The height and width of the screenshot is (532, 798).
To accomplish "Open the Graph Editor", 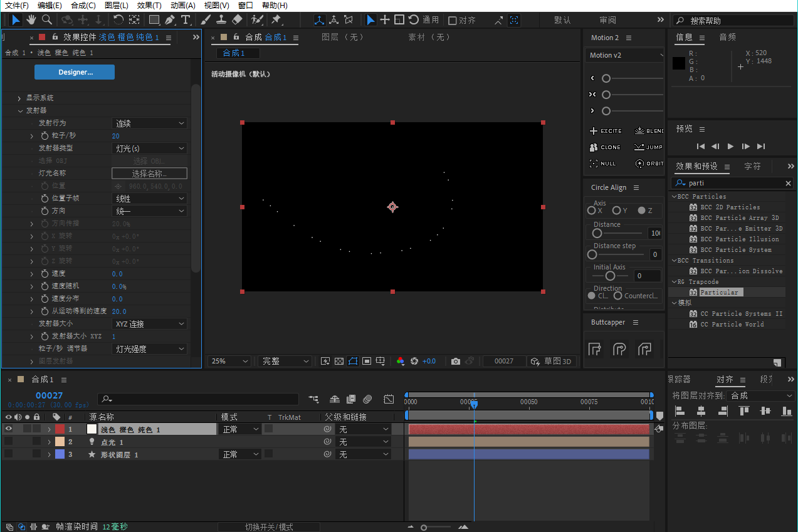I will click(x=389, y=399).
